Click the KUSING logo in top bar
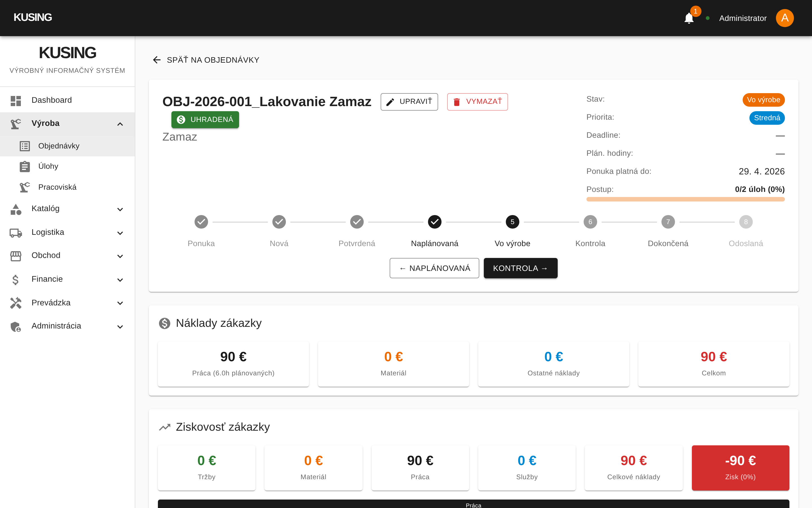This screenshot has width=812, height=508. pos(32,17)
